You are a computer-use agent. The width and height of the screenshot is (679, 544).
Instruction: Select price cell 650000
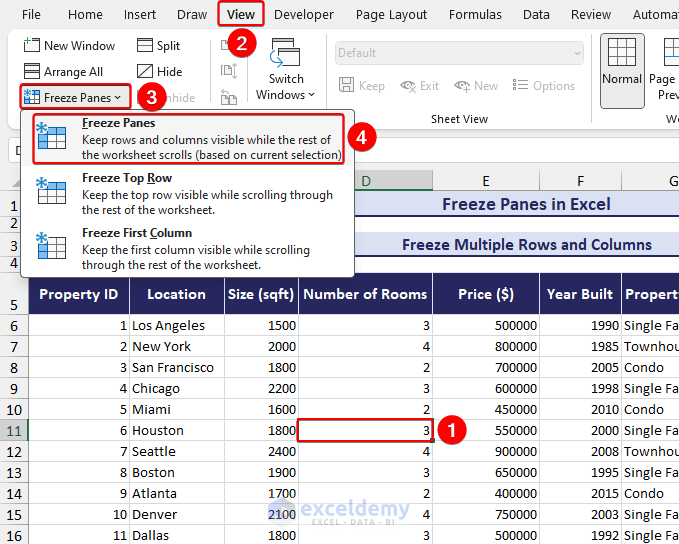[x=486, y=473]
